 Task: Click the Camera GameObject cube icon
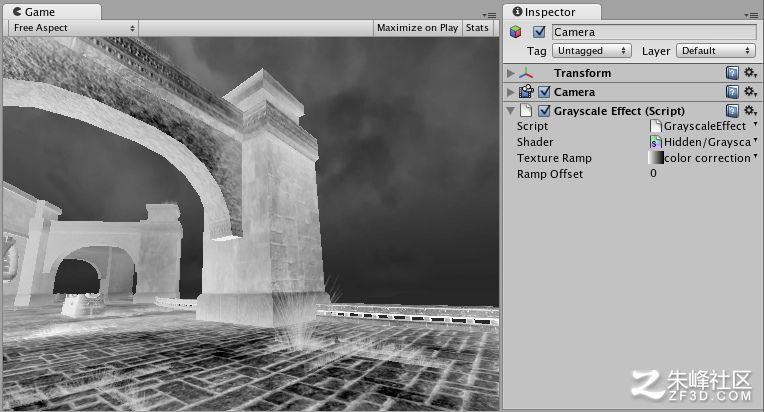point(515,32)
